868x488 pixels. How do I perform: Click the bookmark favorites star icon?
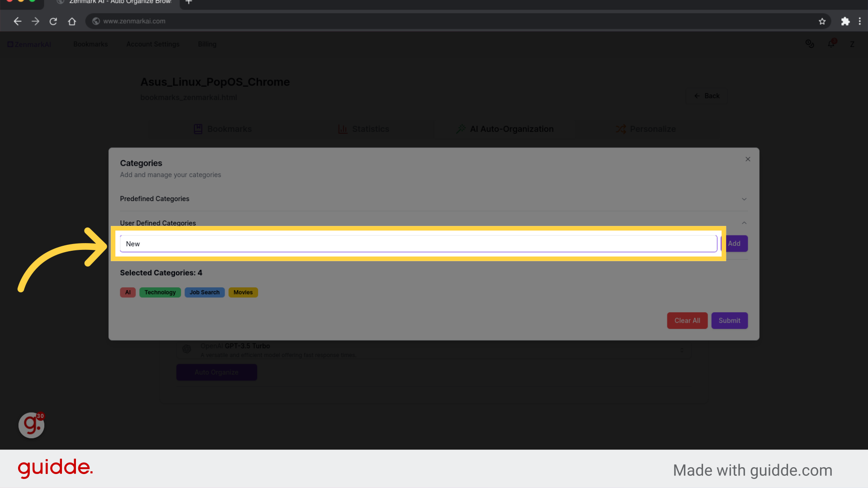pos(822,21)
